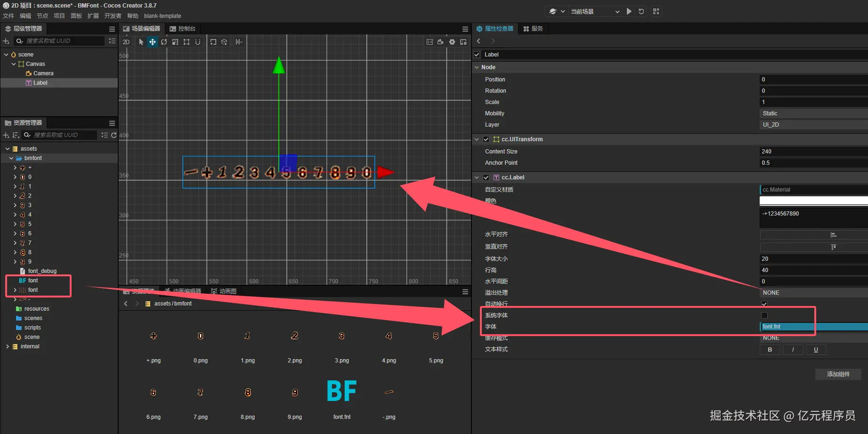Add a node with hierarchy plus icon
This screenshot has width=868, height=434.
click(x=6, y=41)
